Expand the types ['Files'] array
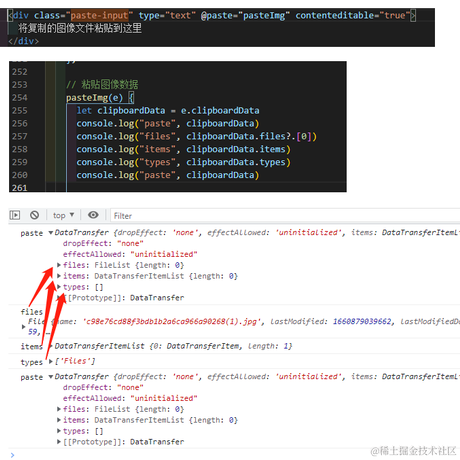This screenshot has height=460, width=460. 51,361
